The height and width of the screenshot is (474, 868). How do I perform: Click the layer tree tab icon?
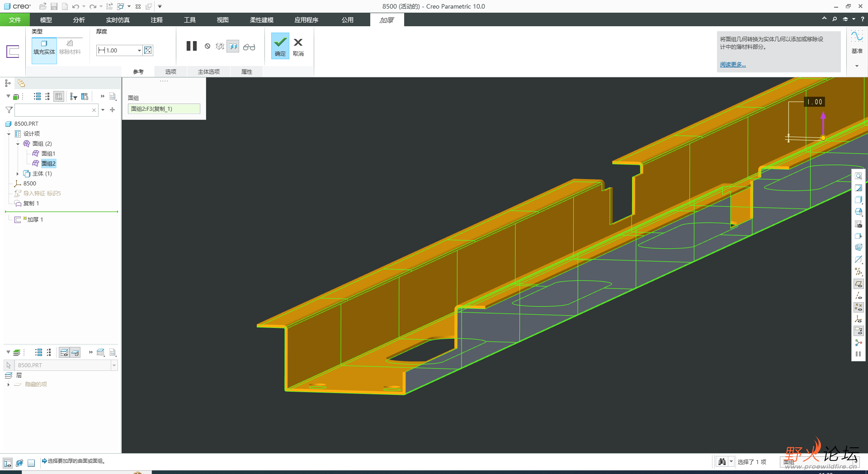point(21,83)
